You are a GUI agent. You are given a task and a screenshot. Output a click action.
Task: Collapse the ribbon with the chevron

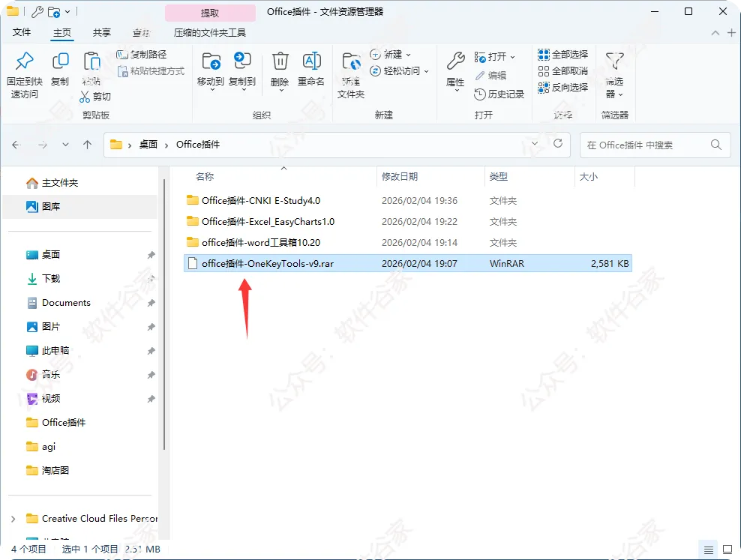715,32
